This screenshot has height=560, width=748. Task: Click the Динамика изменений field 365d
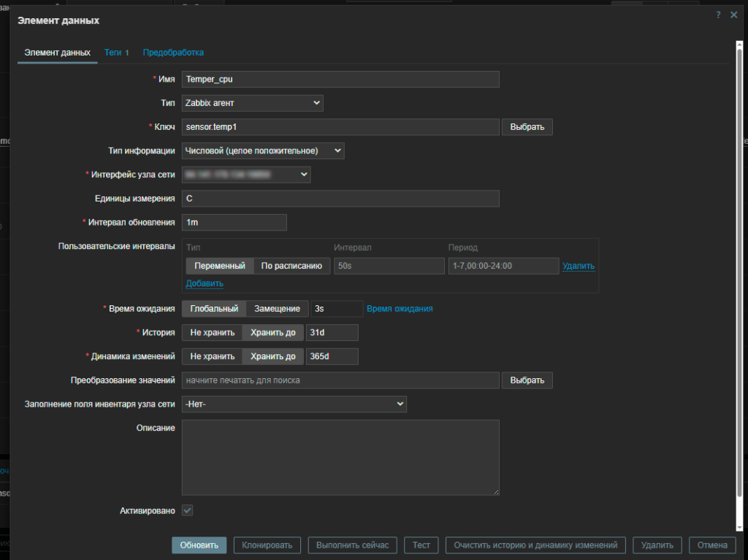click(332, 356)
